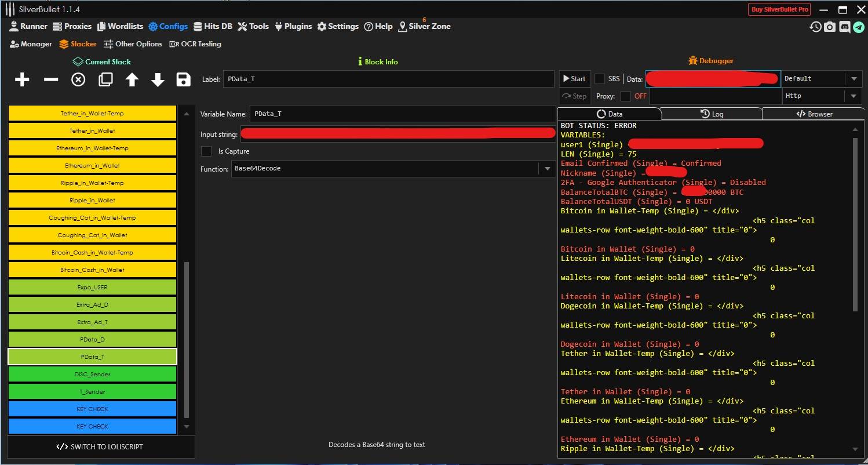Viewport: 868px width, 465px height.
Task: Open the Hits DB menu
Action: (x=213, y=26)
